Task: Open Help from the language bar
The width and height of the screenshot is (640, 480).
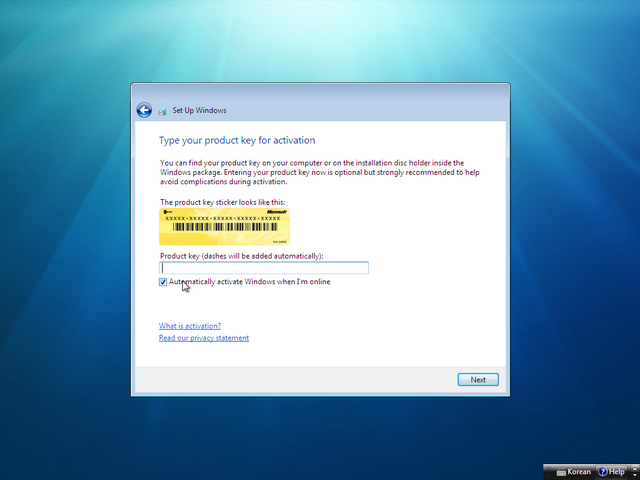Action: click(611, 472)
